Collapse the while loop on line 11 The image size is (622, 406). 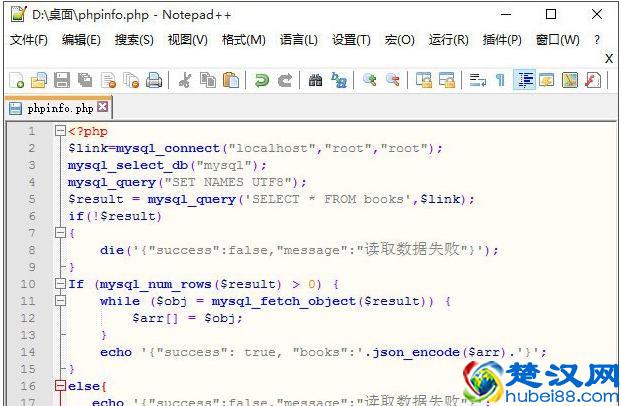point(60,301)
